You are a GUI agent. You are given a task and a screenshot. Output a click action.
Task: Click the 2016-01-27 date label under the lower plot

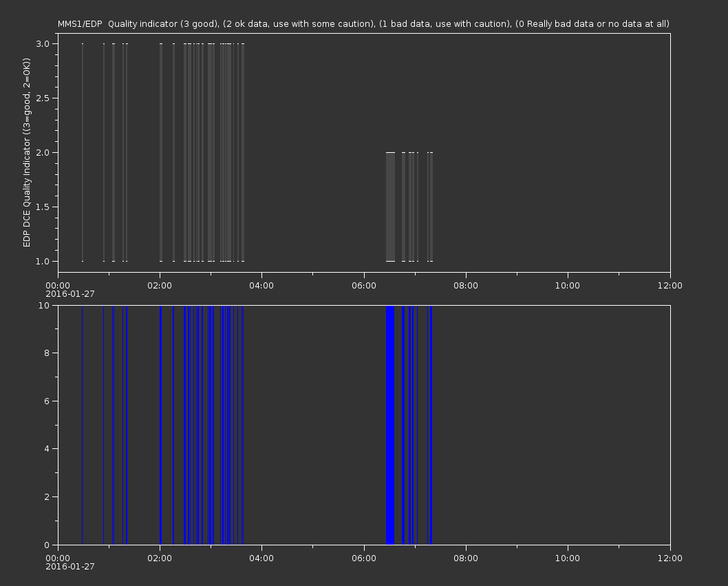pos(70,567)
